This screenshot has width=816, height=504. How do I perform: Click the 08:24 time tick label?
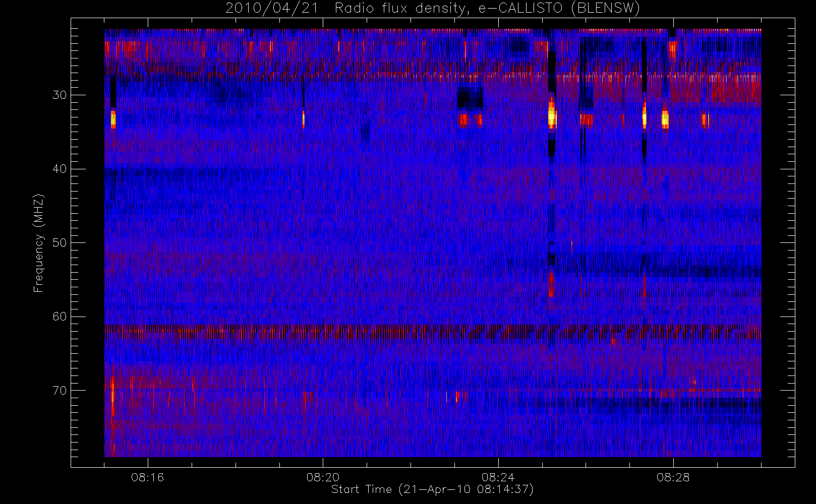click(498, 477)
